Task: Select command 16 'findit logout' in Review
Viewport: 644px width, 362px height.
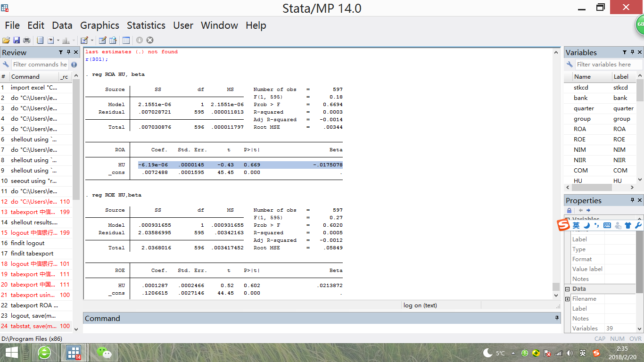Action: click(28, 243)
